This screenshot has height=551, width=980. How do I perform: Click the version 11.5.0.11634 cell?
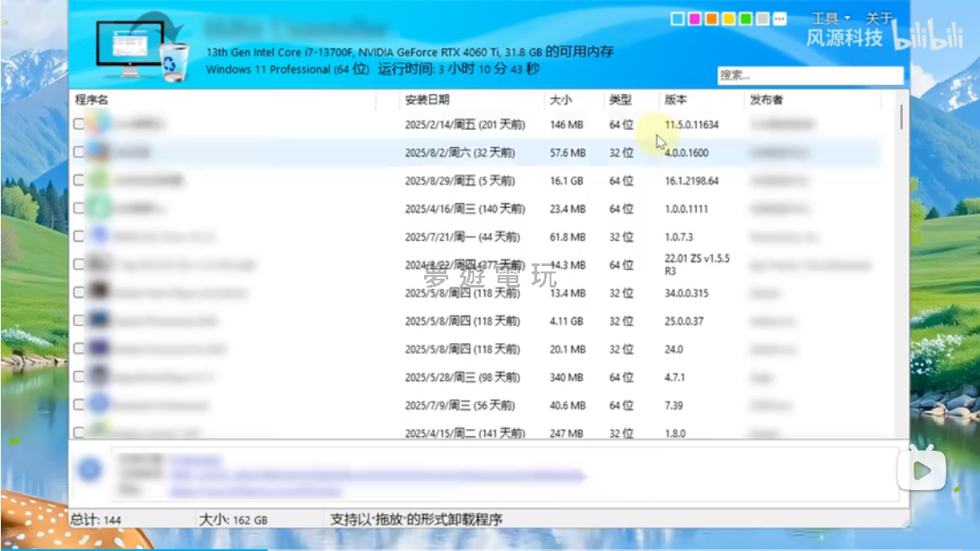[x=691, y=125]
